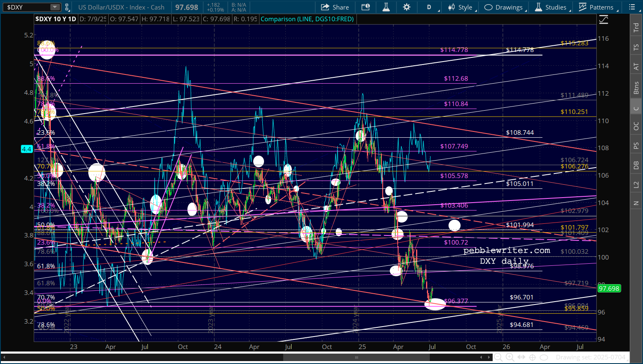Open the Studies menu
Image resolution: width=643 pixels, height=364 pixels.
click(551, 7)
